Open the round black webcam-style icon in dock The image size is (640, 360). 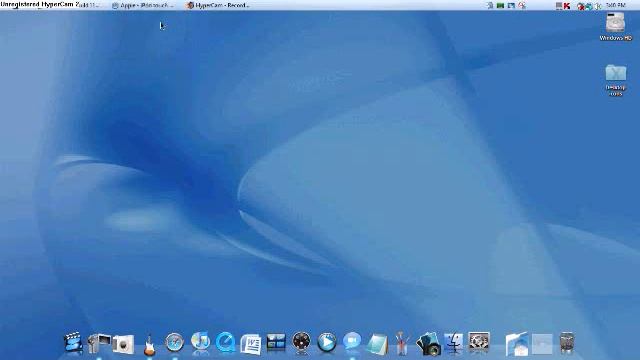click(x=301, y=342)
